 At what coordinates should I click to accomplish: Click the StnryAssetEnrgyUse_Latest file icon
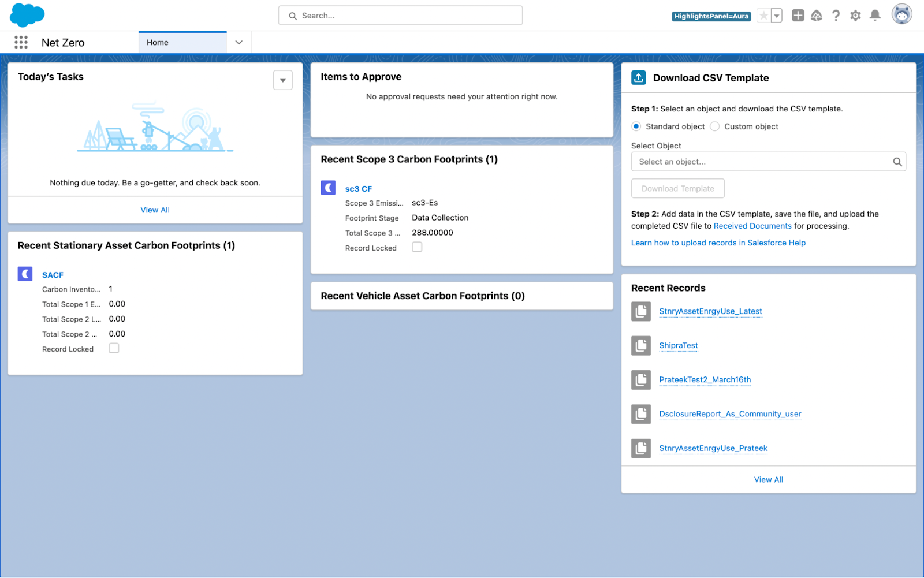click(x=641, y=312)
